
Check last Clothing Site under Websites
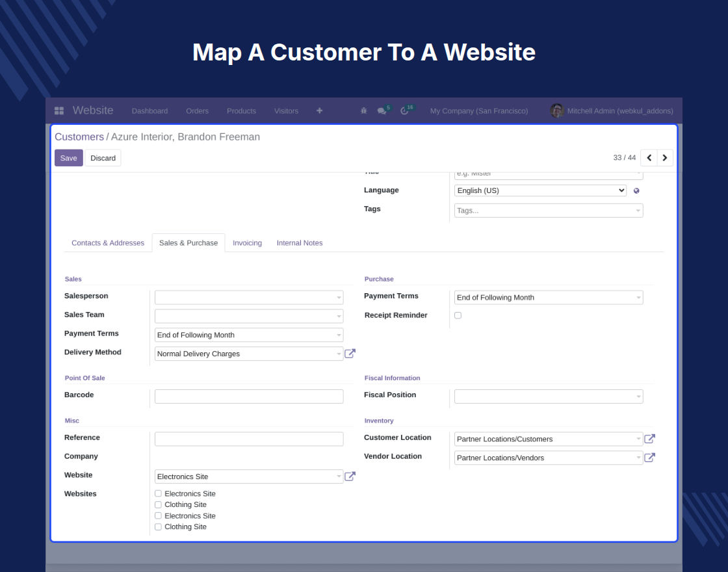[159, 527]
